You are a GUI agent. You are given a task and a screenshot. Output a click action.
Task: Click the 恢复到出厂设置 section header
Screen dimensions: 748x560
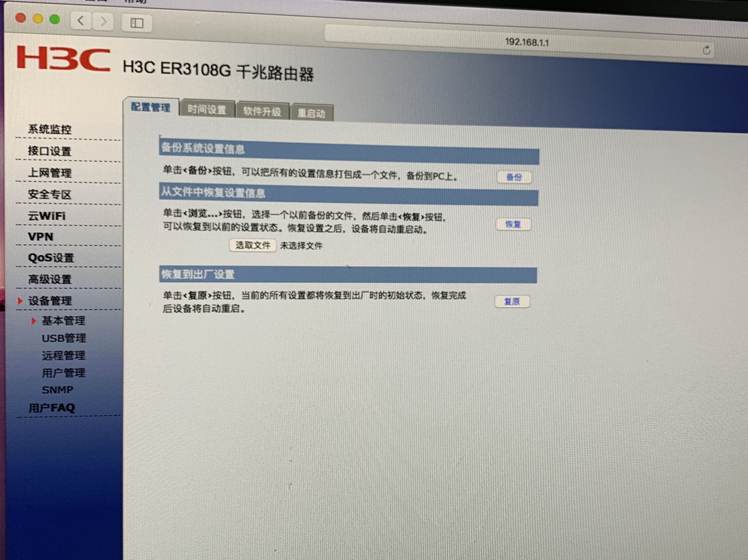point(348,275)
